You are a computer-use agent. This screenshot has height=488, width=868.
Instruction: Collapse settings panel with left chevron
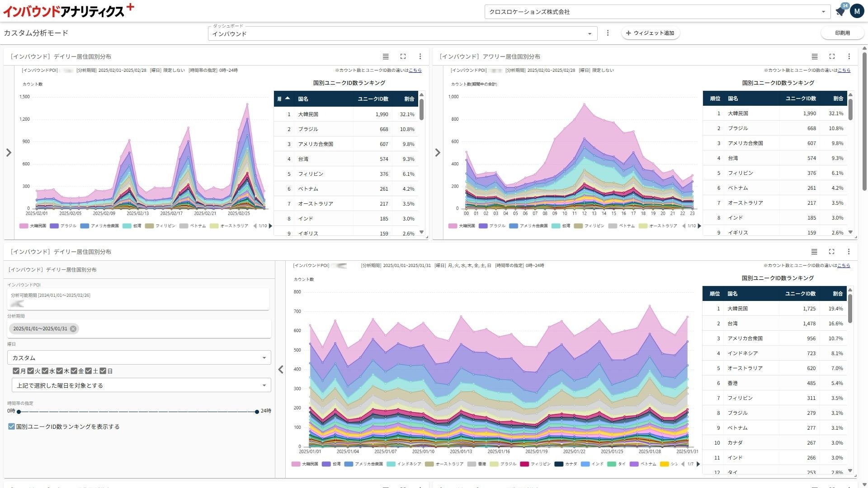[281, 370]
